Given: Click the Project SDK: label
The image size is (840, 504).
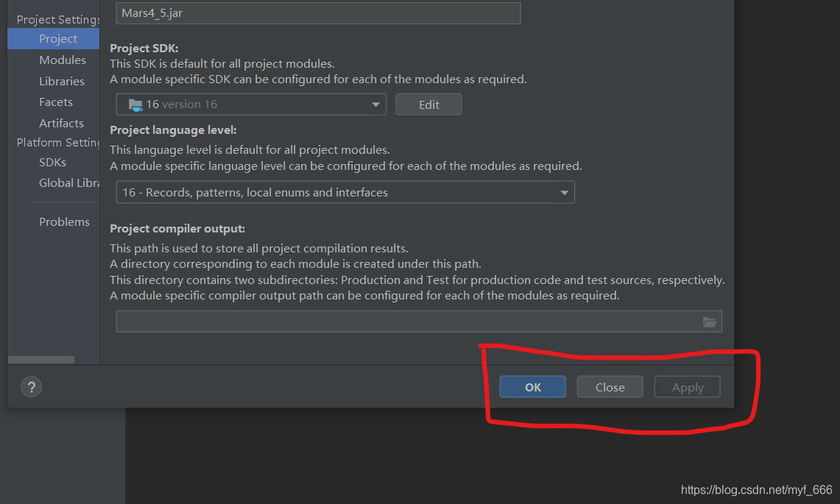Looking at the screenshot, I should click(x=144, y=49).
